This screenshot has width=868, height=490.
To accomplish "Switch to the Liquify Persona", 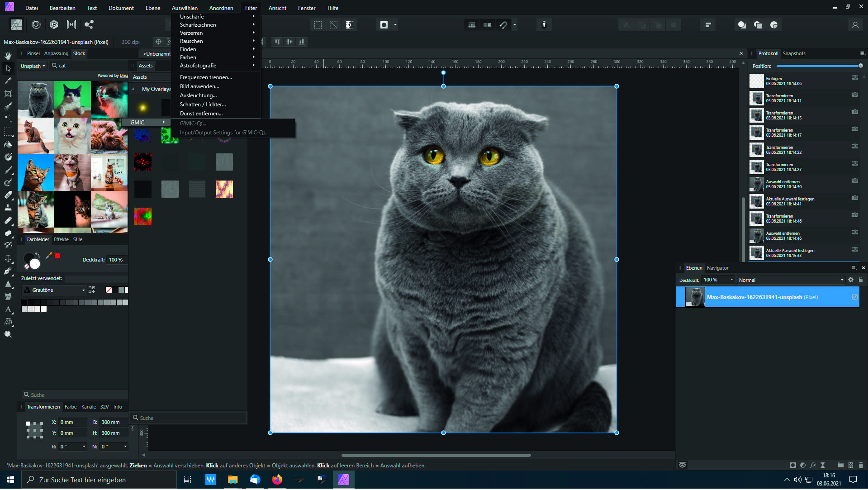I will point(36,25).
